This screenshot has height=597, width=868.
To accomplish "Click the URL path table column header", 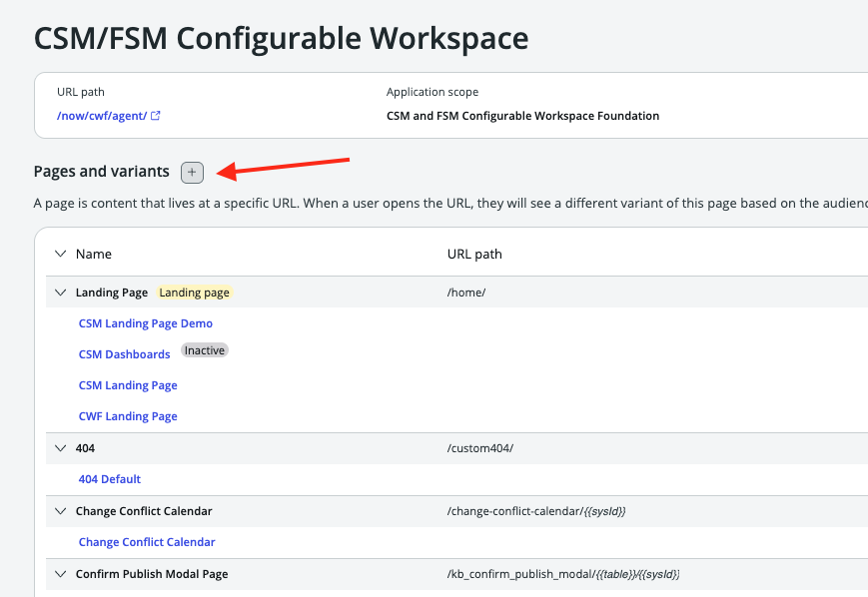I will [x=474, y=254].
